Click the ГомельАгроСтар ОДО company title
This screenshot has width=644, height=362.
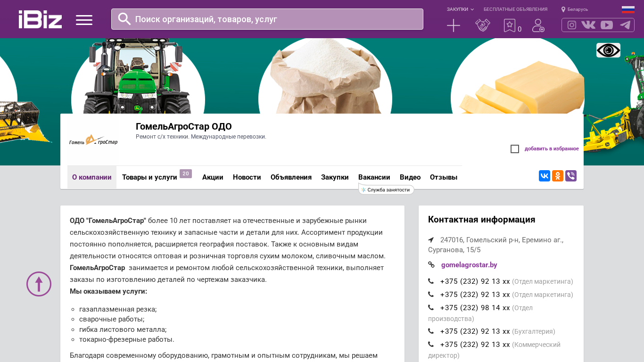pyautogui.click(x=184, y=126)
